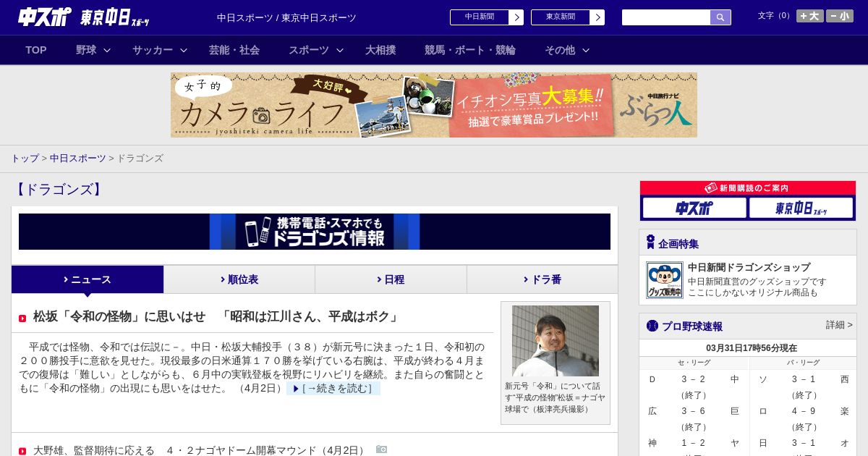Click the 中スポ subscription banner button
868x456 pixels.
tap(694, 208)
